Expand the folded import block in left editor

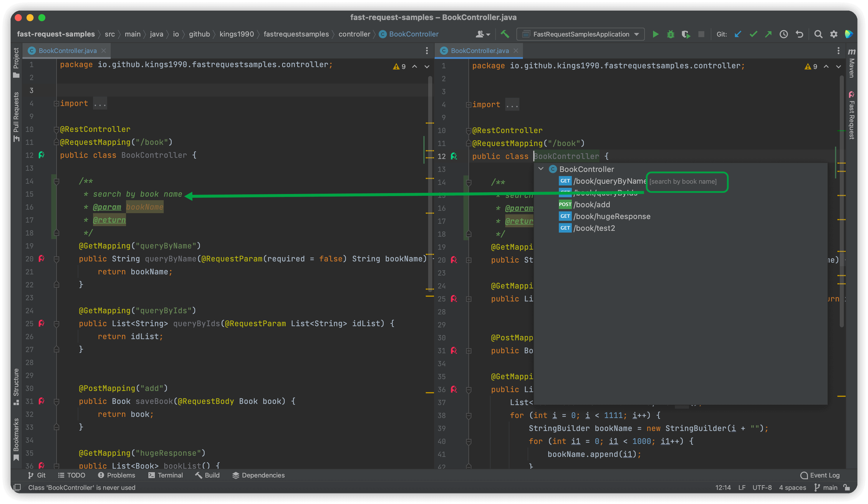56,103
